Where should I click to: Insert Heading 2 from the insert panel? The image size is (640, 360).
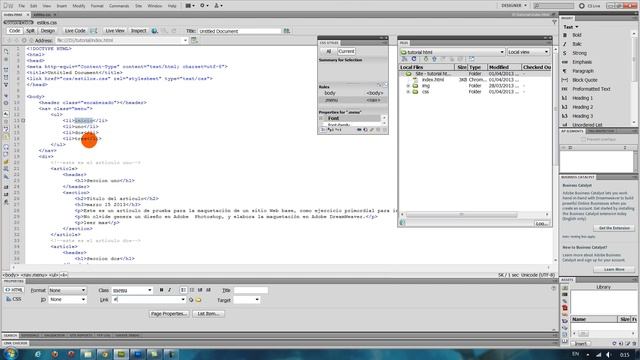[x=582, y=107]
